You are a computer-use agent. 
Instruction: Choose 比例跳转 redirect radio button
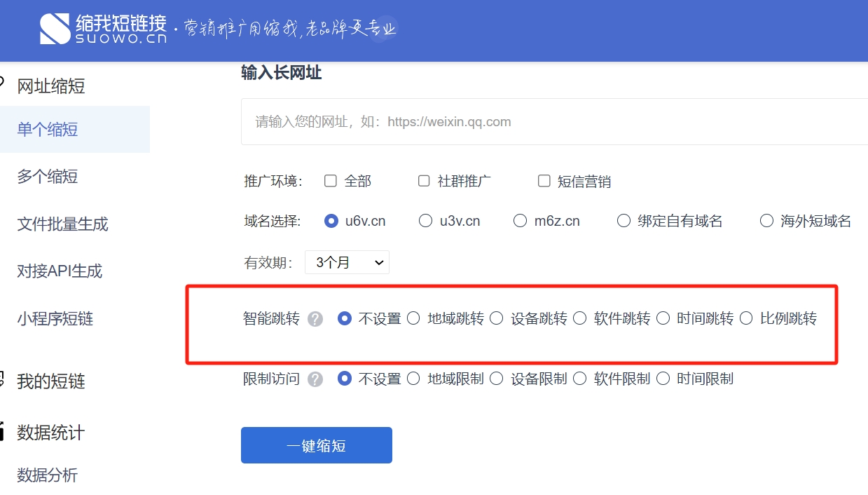[746, 318]
